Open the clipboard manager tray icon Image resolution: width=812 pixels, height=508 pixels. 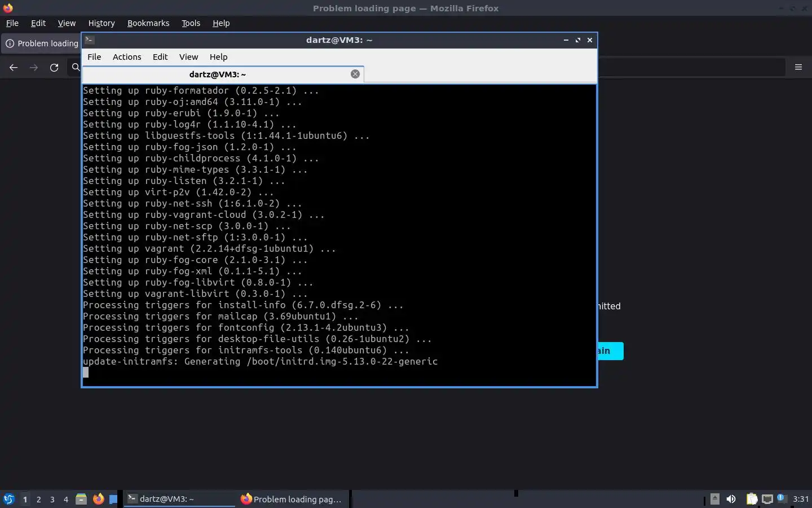752,499
